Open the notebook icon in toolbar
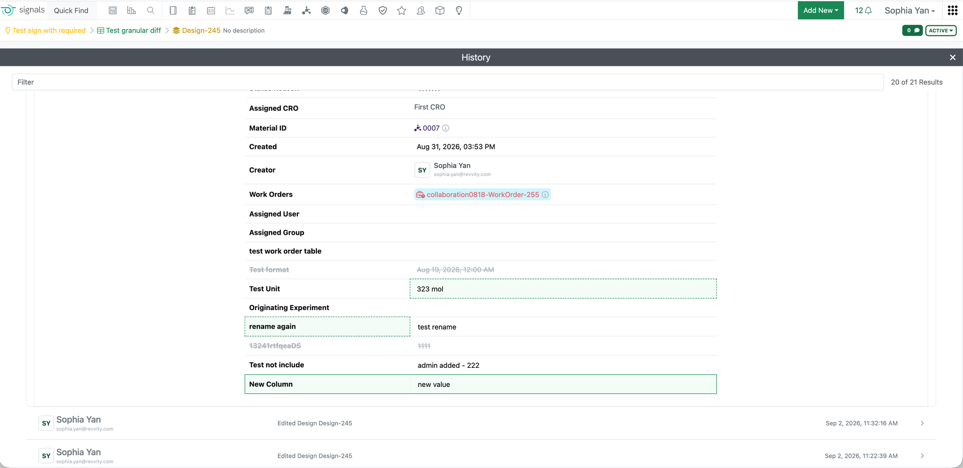Screen dimensions: 963x468 coord(173,10)
